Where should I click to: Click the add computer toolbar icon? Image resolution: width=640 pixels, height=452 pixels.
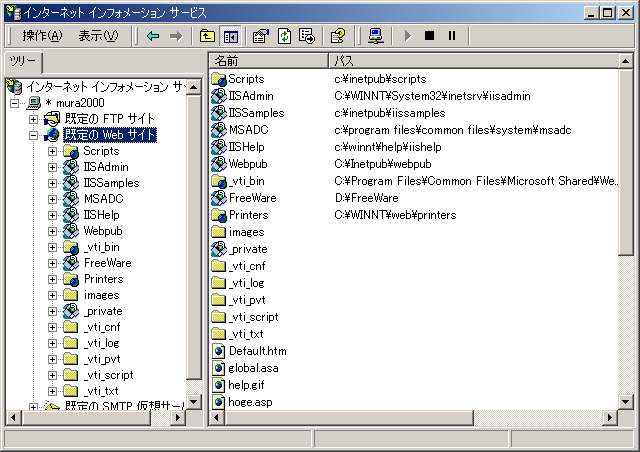(376, 36)
